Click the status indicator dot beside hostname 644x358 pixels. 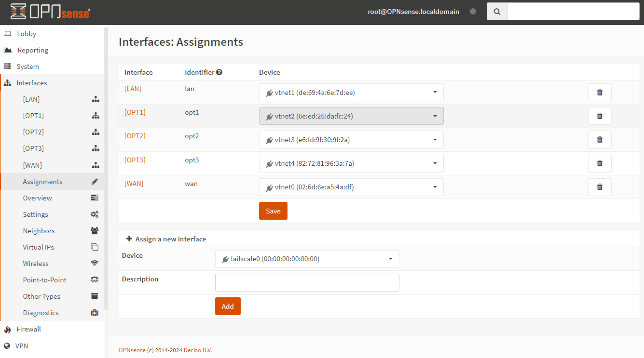click(473, 12)
